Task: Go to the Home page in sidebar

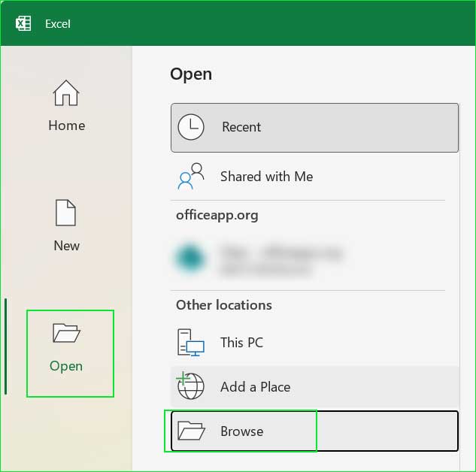Action: click(x=66, y=106)
